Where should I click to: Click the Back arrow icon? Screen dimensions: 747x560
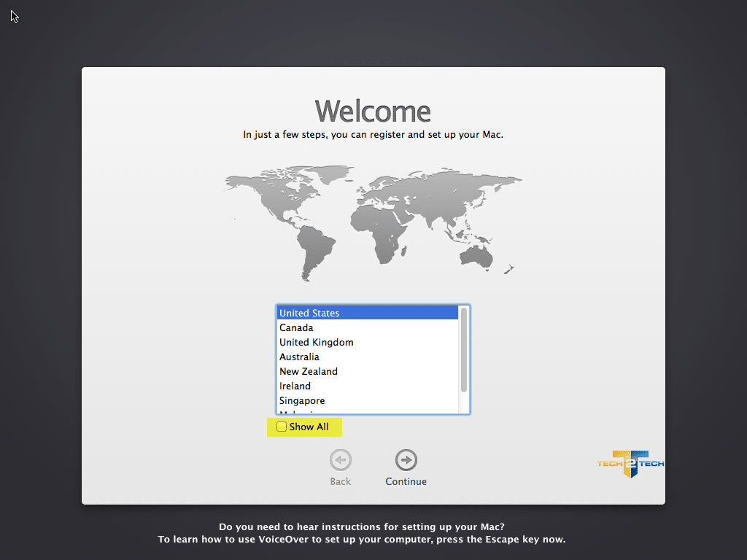click(340, 460)
